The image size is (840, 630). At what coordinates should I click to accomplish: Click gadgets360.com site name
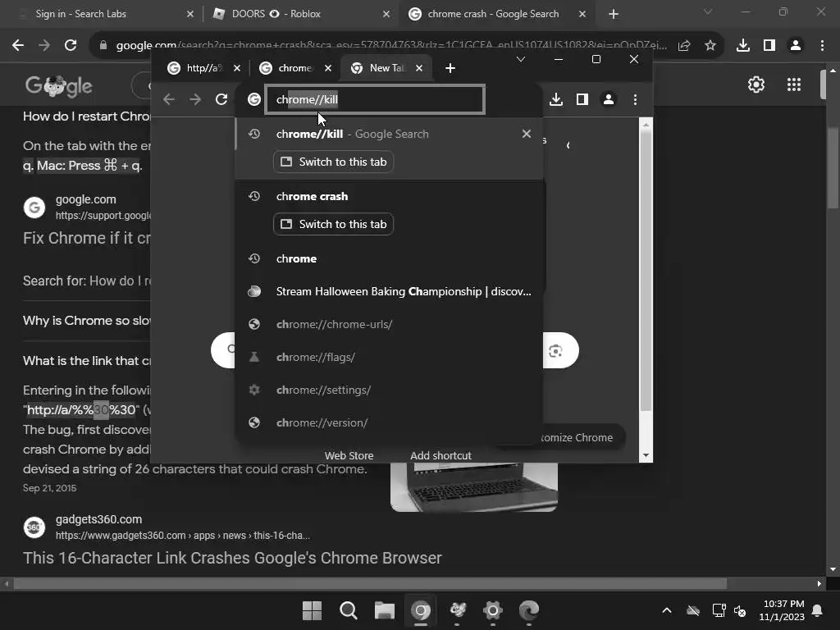pos(98,519)
